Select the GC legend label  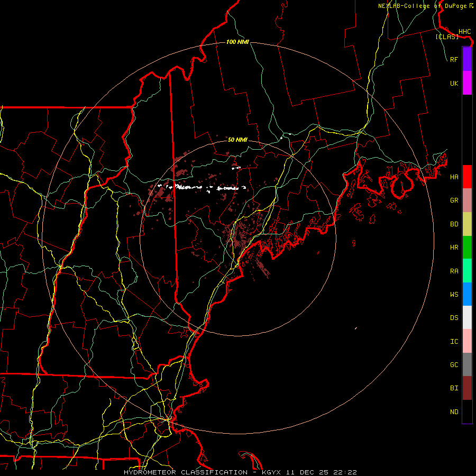454,365
